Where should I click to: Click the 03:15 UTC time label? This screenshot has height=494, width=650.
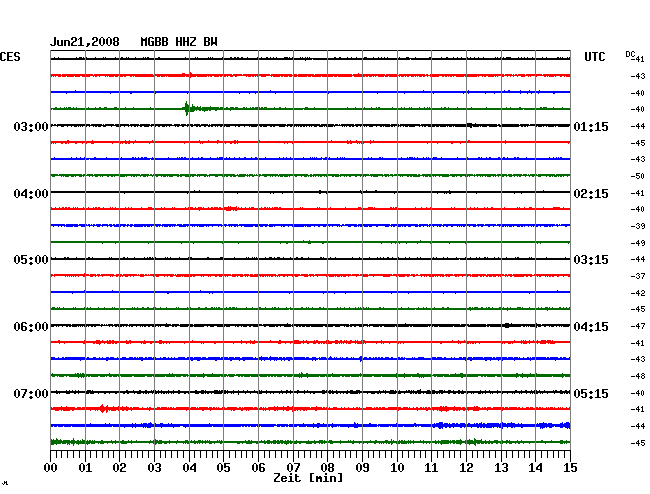[x=591, y=260]
